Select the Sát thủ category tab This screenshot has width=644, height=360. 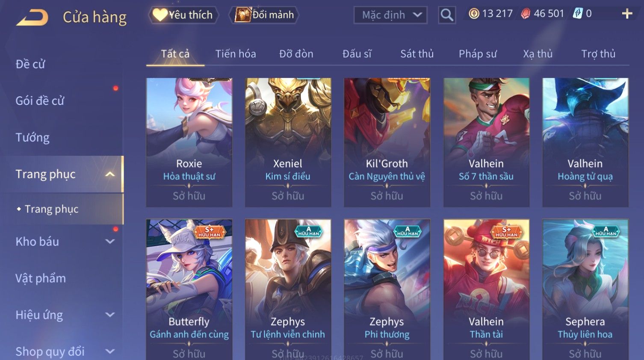(417, 54)
